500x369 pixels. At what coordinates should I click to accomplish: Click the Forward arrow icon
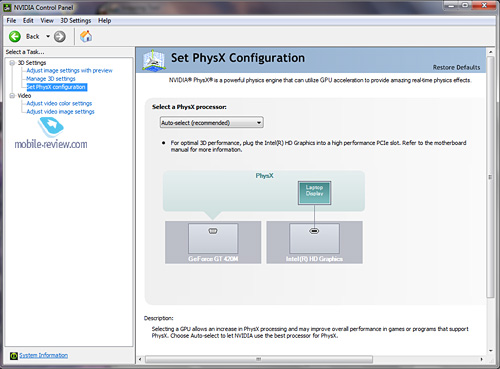(x=60, y=36)
